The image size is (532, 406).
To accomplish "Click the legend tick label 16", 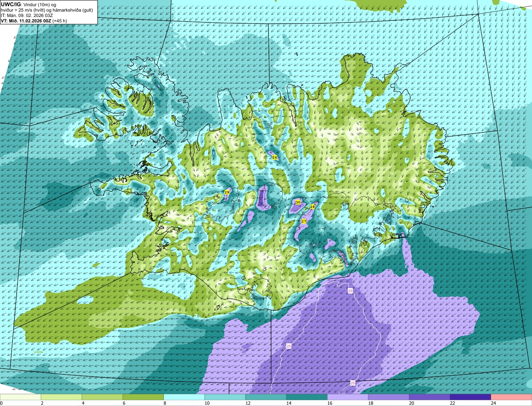I will click(330, 403).
